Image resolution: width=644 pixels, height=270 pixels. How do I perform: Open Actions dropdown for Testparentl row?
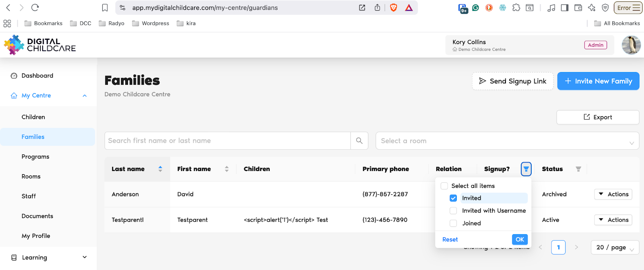613,220
